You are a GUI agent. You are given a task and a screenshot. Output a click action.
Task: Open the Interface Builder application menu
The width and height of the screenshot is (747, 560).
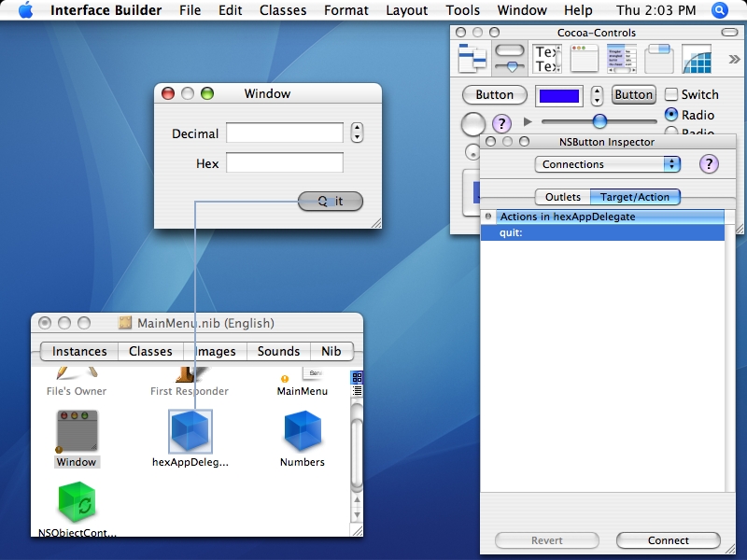point(106,10)
